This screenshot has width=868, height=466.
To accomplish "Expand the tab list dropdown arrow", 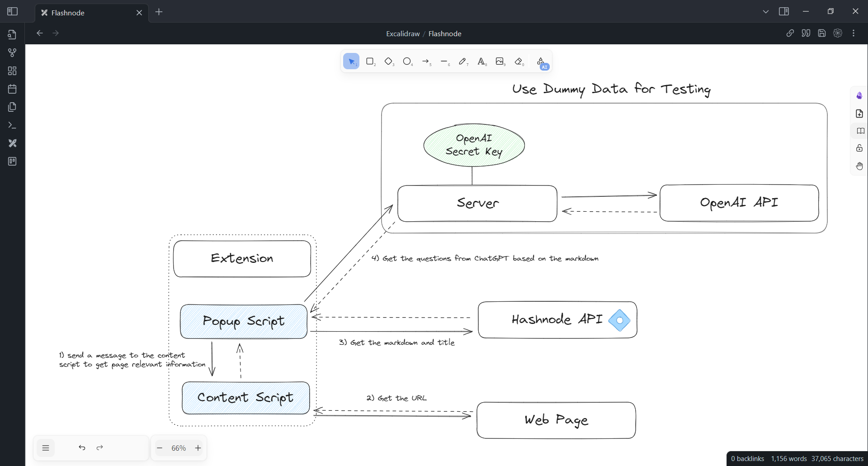I will click(x=766, y=12).
